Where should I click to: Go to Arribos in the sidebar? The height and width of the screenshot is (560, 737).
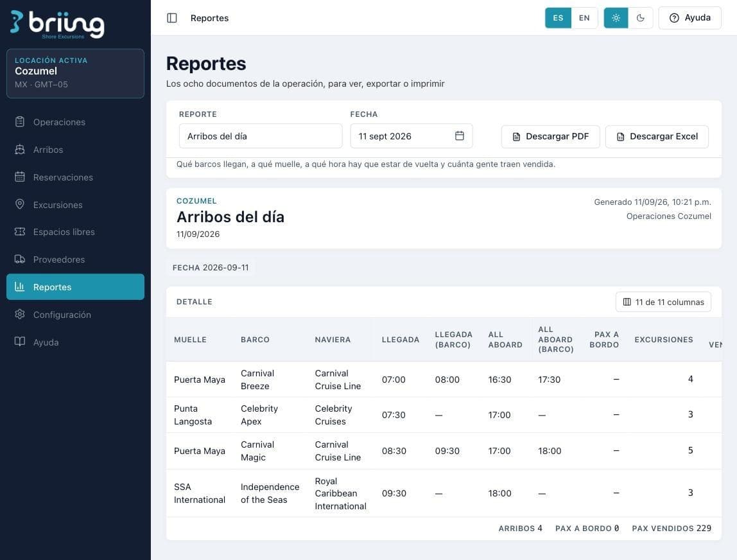click(75, 150)
